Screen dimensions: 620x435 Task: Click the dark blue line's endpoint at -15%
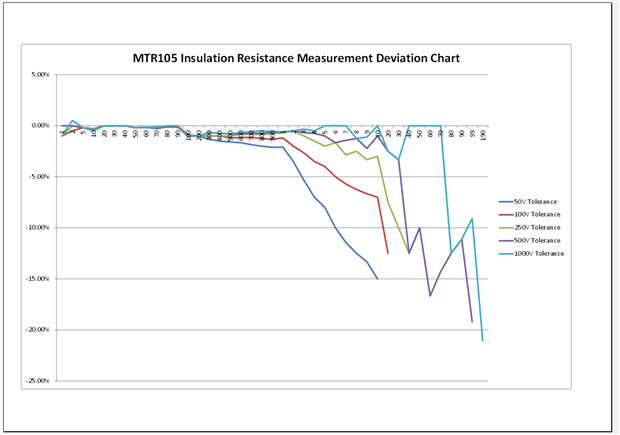click(377, 279)
